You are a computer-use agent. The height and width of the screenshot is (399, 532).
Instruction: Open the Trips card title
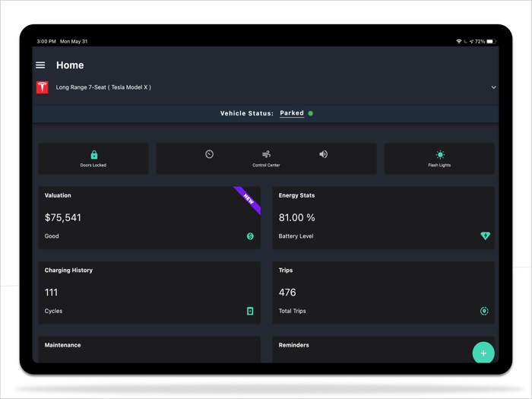286,271
